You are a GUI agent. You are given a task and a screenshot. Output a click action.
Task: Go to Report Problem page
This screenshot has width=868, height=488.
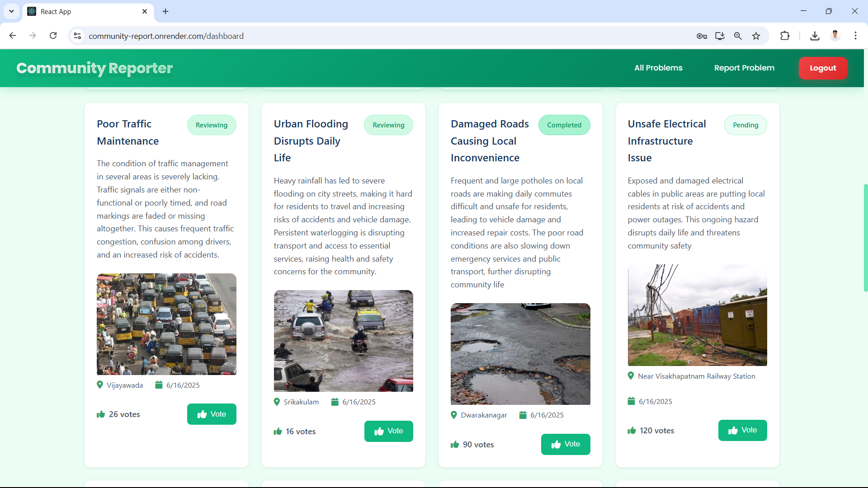point(744,68)
